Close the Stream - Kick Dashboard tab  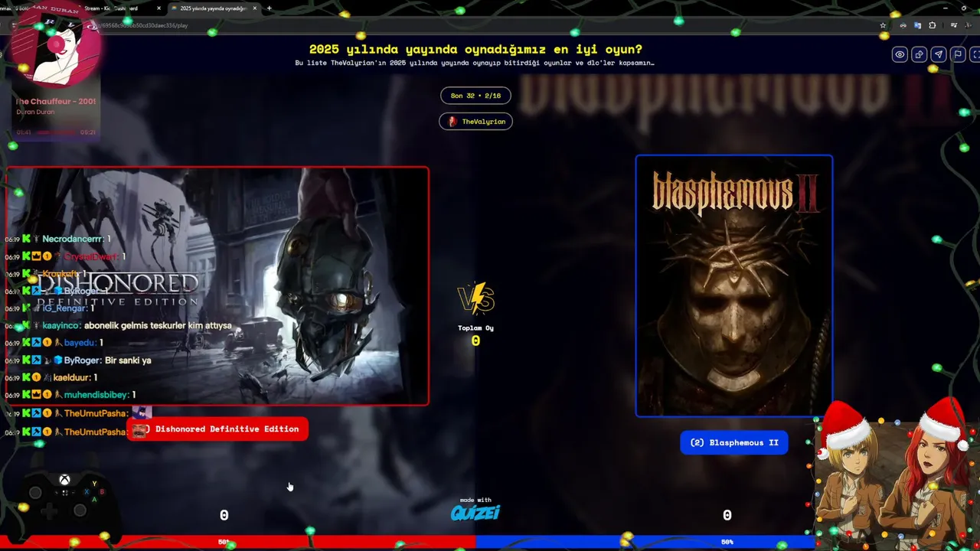pos(159,8)
